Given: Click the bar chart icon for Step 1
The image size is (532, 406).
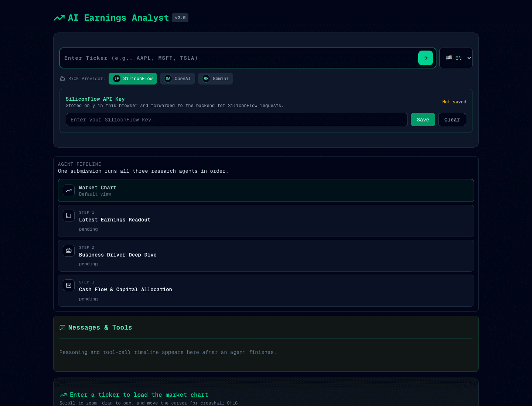Looking at the screenshot, I should [69, 216].
